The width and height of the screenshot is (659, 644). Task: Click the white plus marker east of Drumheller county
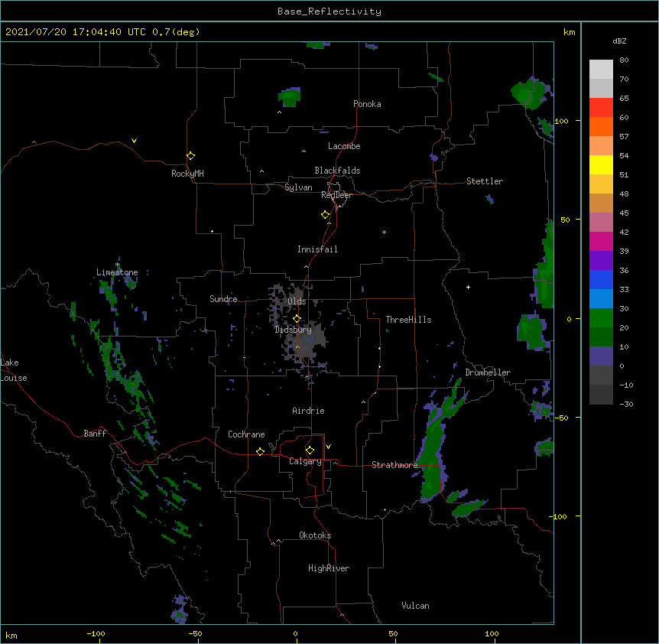(x=468, y=287)
